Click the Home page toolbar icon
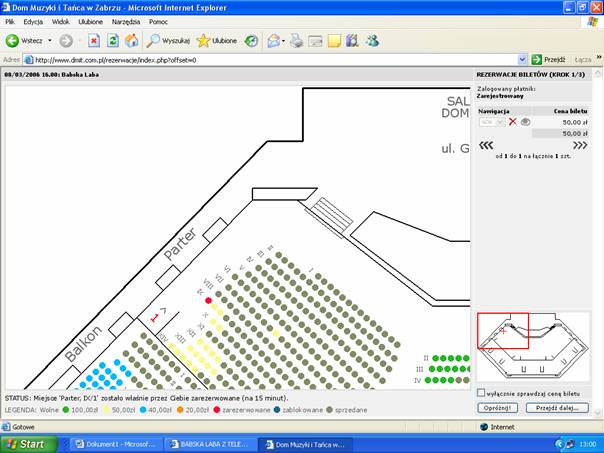The height and width of the screenshot is (453, 604). 131,41
